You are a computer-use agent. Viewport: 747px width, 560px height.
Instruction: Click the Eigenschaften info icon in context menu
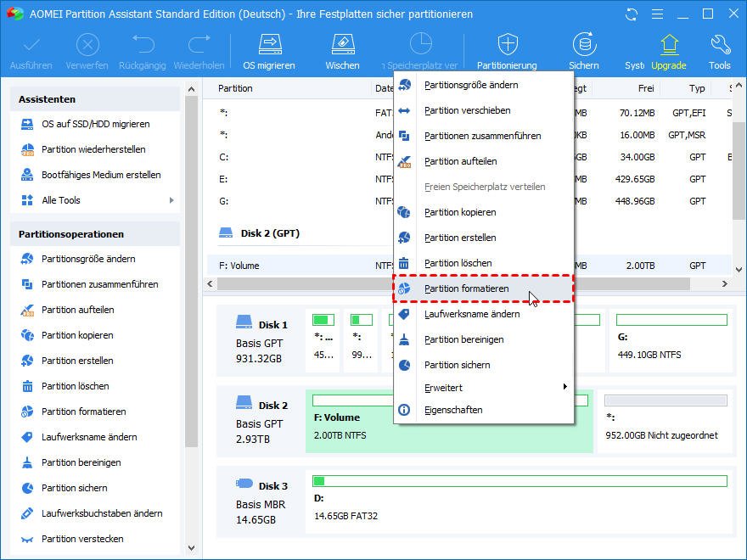click(404, 410)
